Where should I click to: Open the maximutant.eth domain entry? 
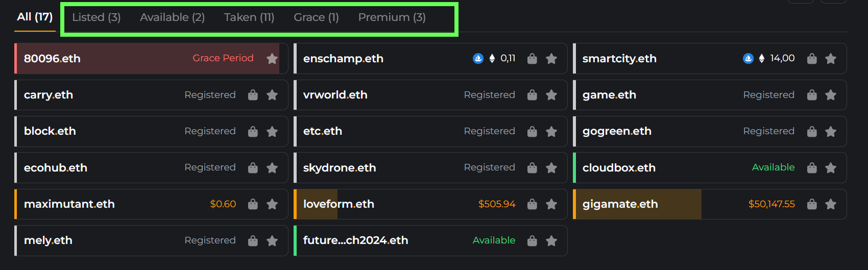coord(151,204)
